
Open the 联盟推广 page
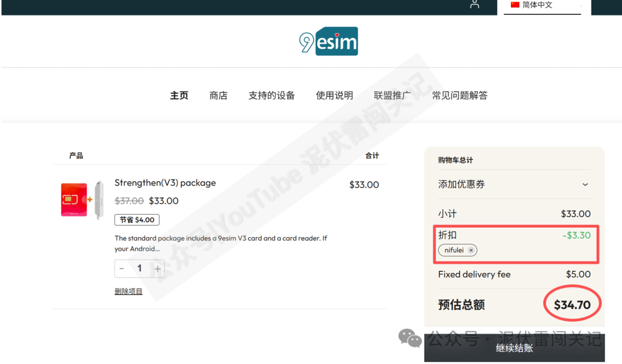[392, 96]
